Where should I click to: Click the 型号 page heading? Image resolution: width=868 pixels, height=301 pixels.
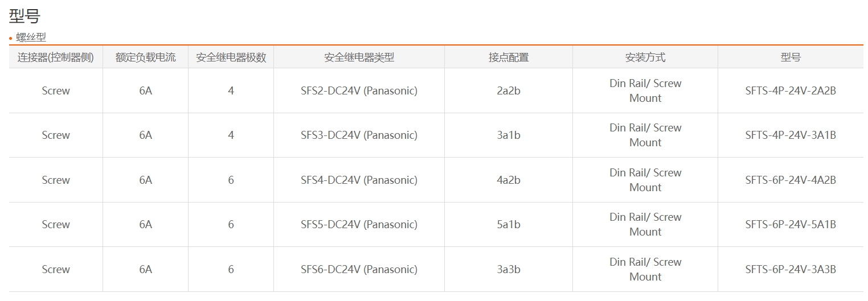24,16
